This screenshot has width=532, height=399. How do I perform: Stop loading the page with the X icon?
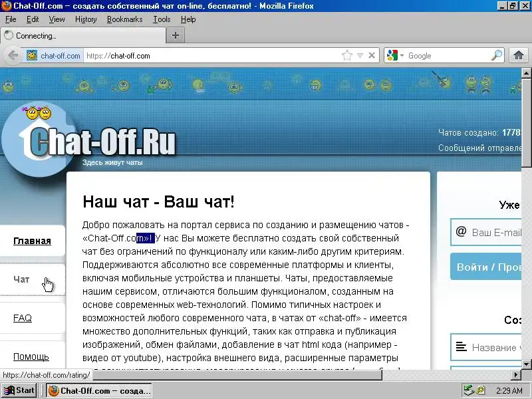pyautogui.click(x=372, y=55)
